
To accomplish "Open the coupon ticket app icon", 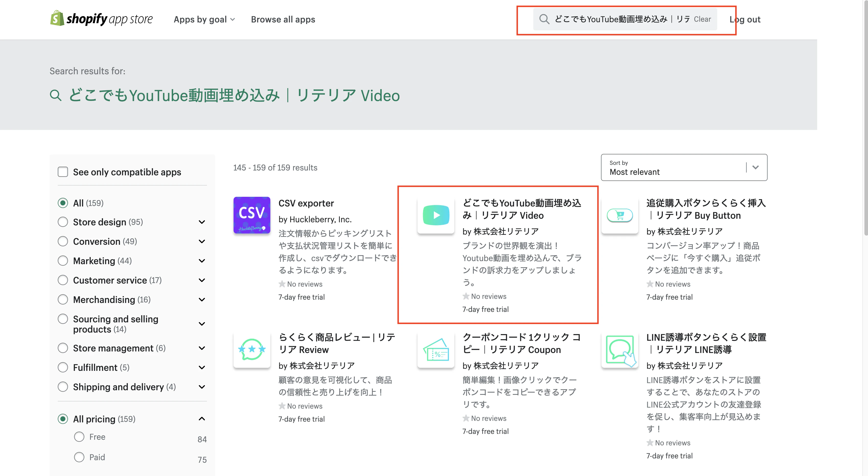I will (436, 349).
